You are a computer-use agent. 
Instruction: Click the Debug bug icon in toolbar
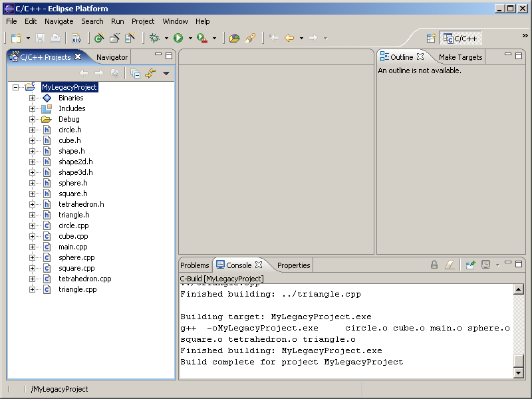point(154,39)
